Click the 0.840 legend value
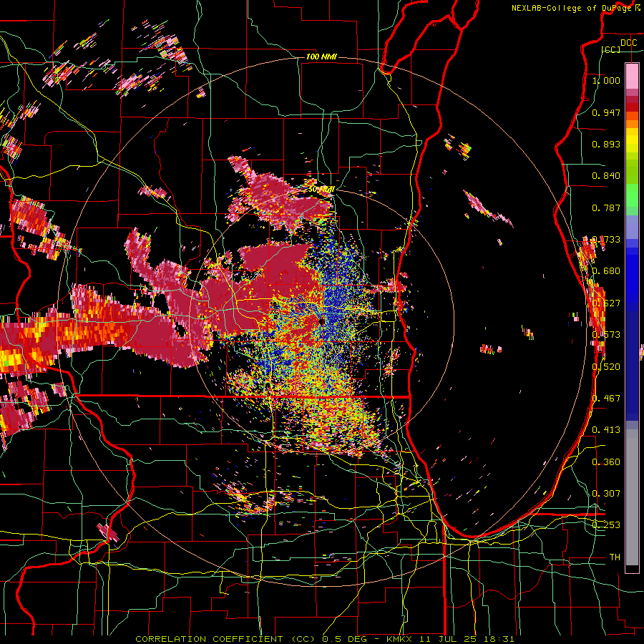This screenshot has width=644, height=644. 606,176
